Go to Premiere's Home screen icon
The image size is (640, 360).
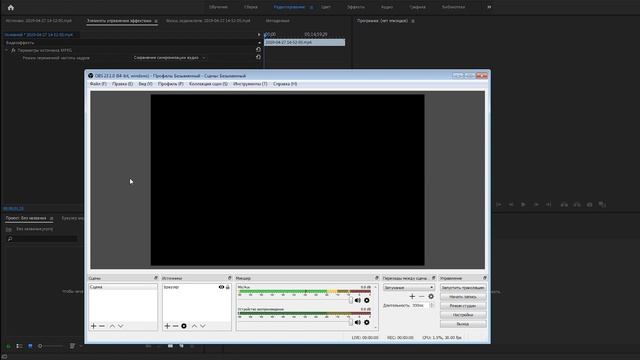point(11,7)
